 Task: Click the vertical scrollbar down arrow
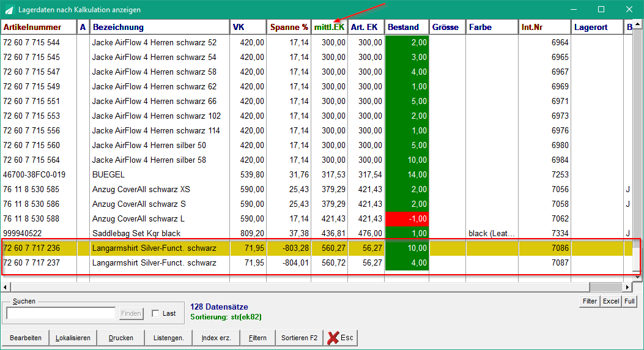[637, 277]
